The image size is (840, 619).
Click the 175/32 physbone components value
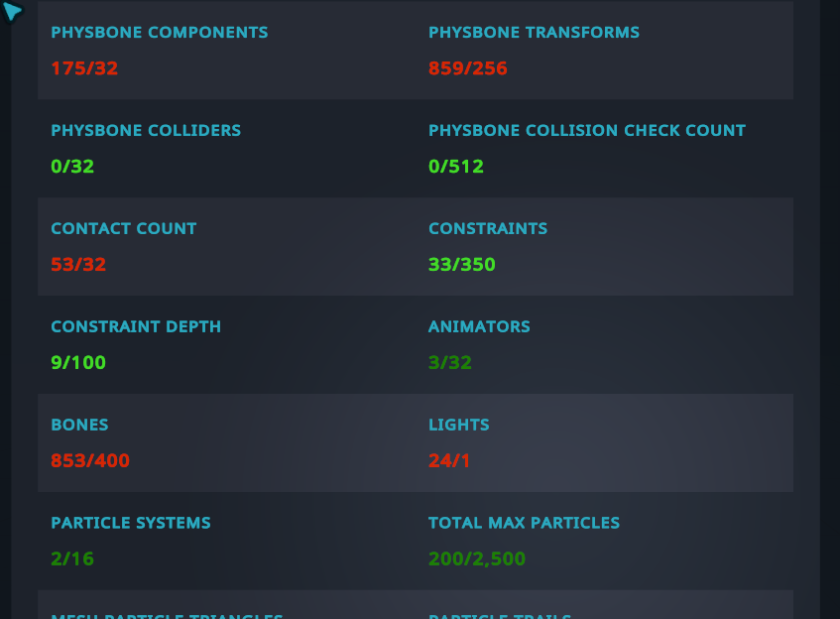(84, 68)
